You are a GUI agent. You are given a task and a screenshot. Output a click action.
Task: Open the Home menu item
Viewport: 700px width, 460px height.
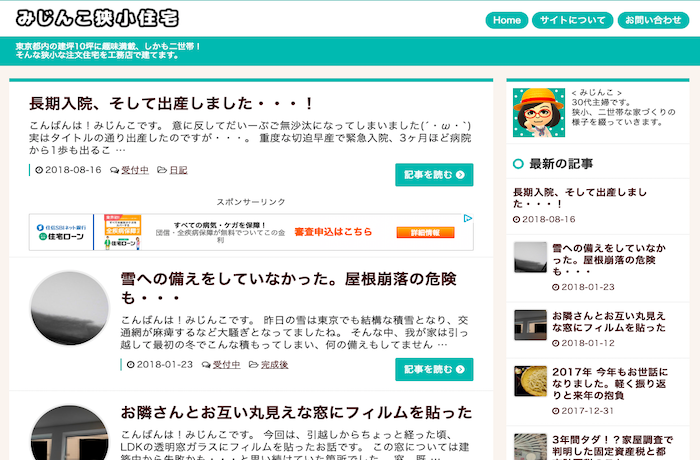coord(507,20)
